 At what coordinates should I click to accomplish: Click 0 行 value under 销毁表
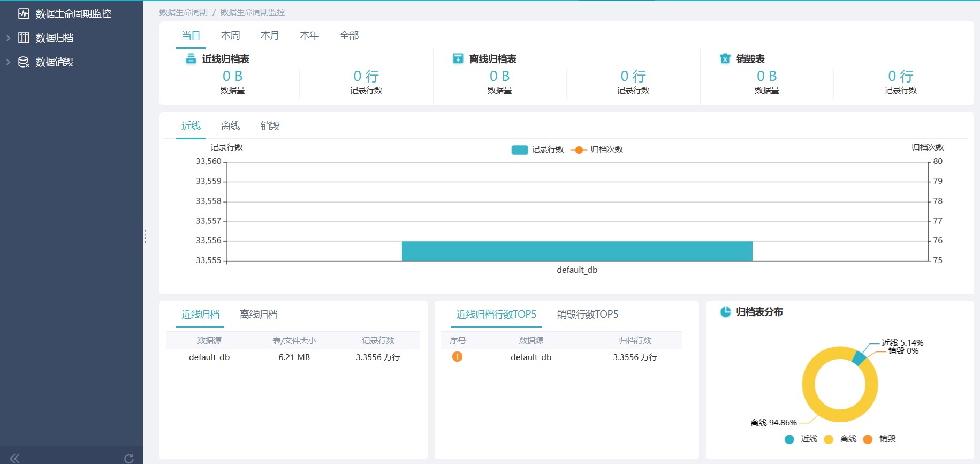pyautogui.click(x=900, y=76)
